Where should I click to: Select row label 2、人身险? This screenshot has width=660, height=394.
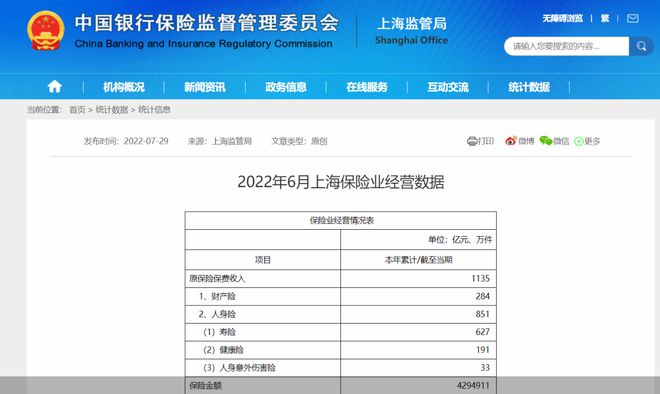[x=217, y=314]
